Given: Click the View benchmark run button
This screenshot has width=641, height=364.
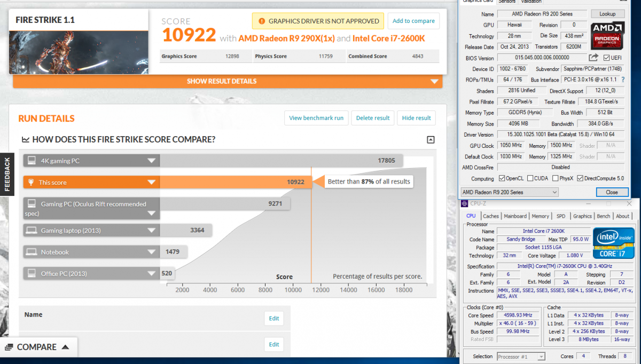Looking at the screenshot, I should (317, 118).
